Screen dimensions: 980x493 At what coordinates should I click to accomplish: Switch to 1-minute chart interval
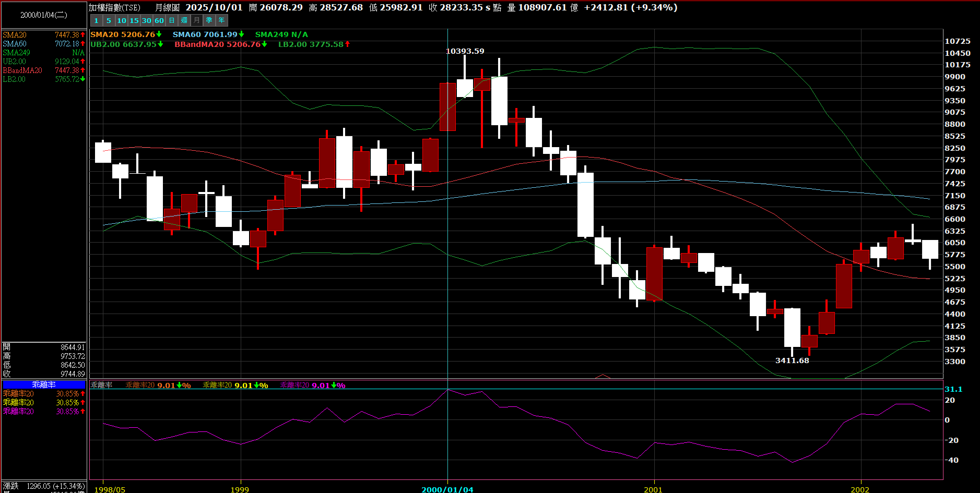[x=96, y=20]
